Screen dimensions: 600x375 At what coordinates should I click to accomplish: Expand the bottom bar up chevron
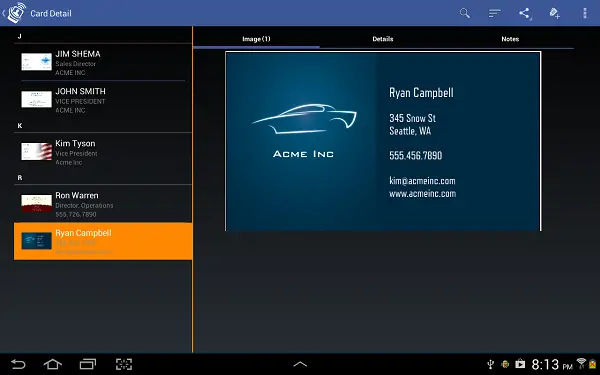pos(300,364)
